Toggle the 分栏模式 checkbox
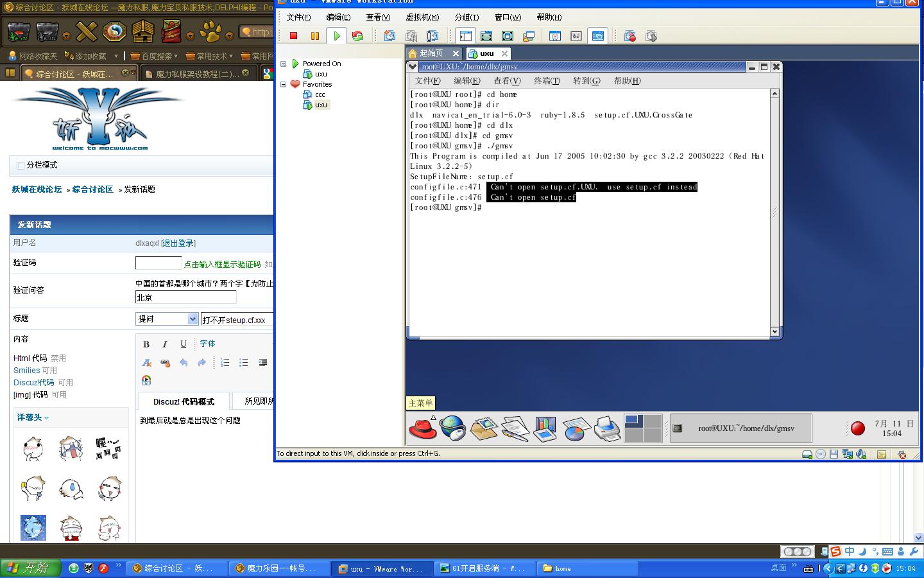 pyautogui.click(x=21, y=166)
